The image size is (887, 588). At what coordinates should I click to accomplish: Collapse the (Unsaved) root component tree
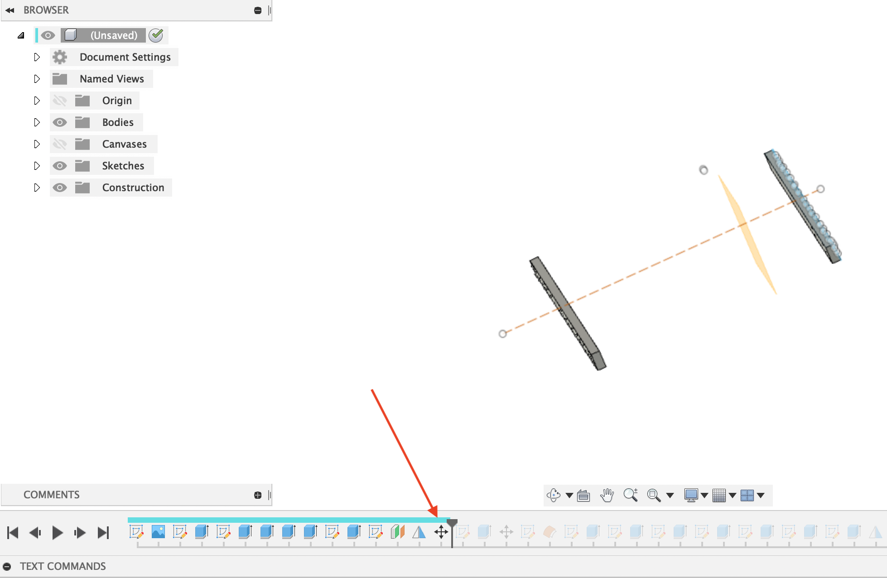pos(21,35)
